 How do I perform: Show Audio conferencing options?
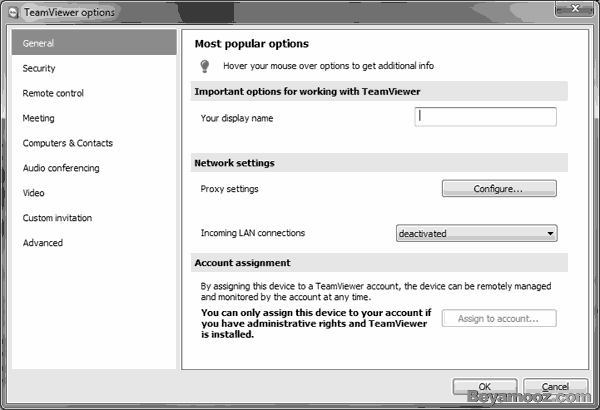coord(61,168)
